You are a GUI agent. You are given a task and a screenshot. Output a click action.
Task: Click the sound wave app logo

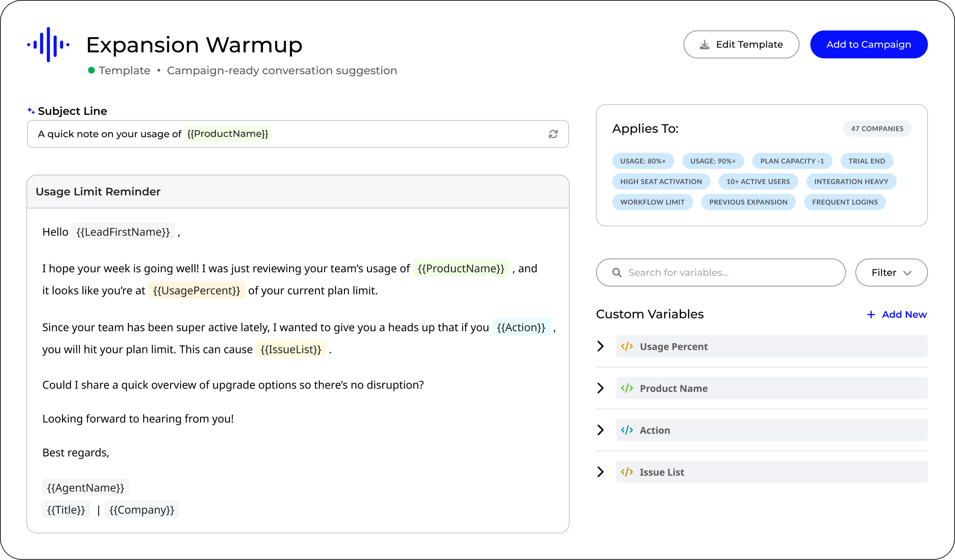click(x=48, y=45)
